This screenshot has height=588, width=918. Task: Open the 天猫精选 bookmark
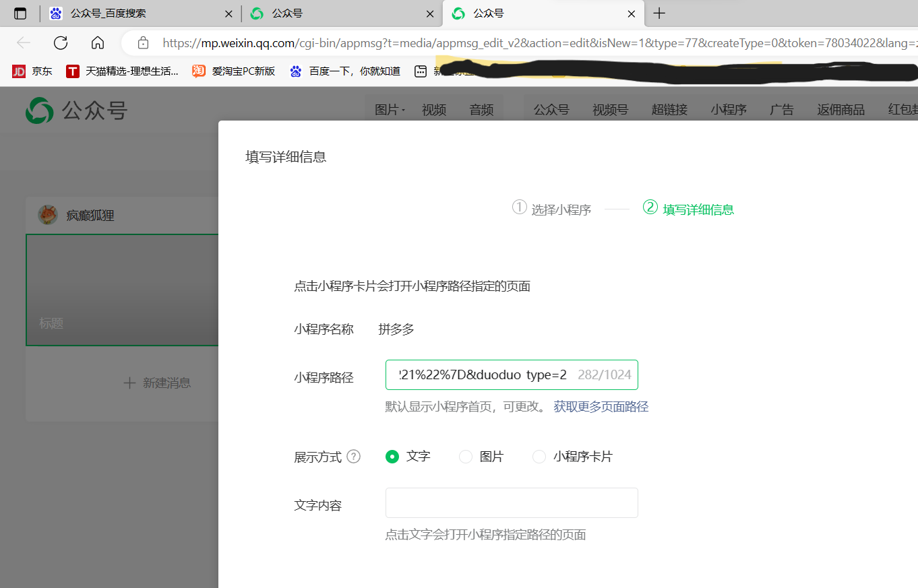click(122, 71)
